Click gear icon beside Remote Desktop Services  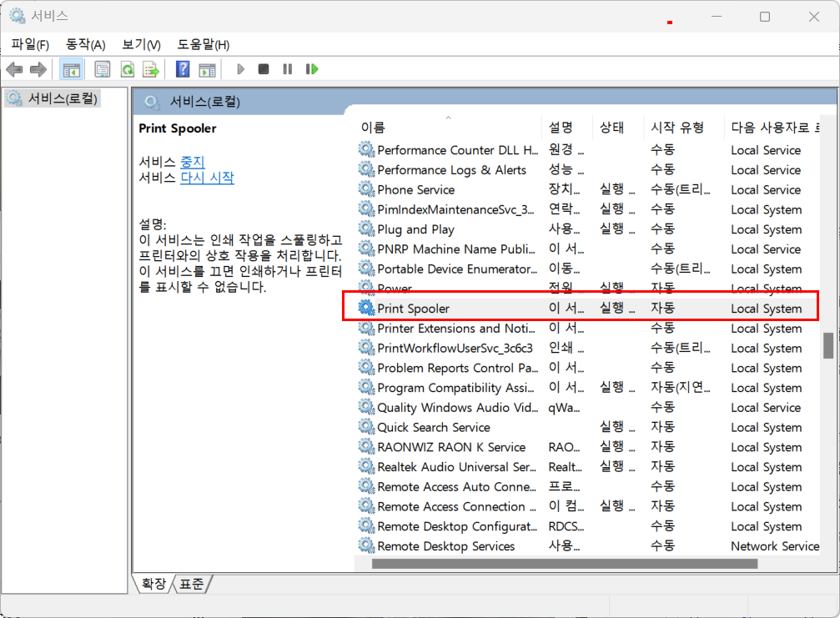click(366, 545)
